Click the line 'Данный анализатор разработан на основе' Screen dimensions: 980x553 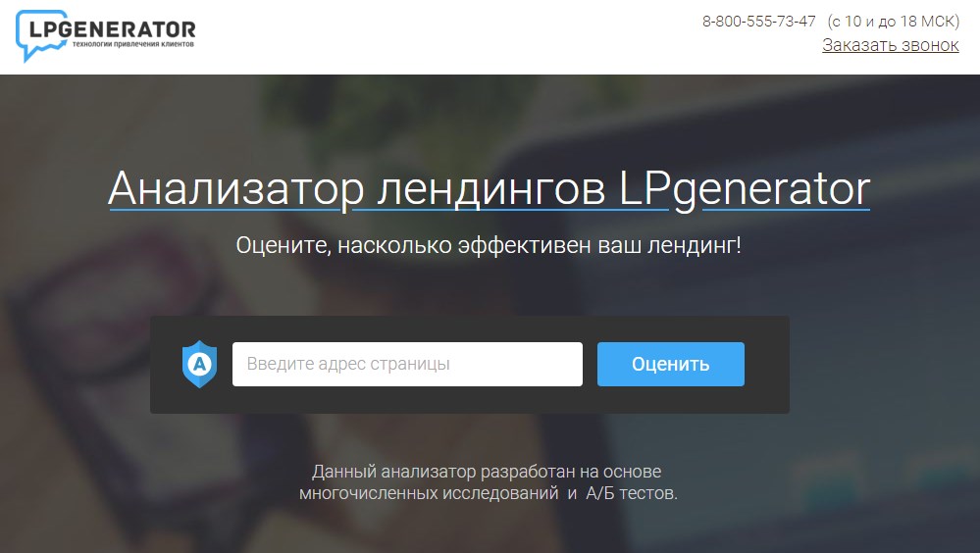click(x=487, y=472)
